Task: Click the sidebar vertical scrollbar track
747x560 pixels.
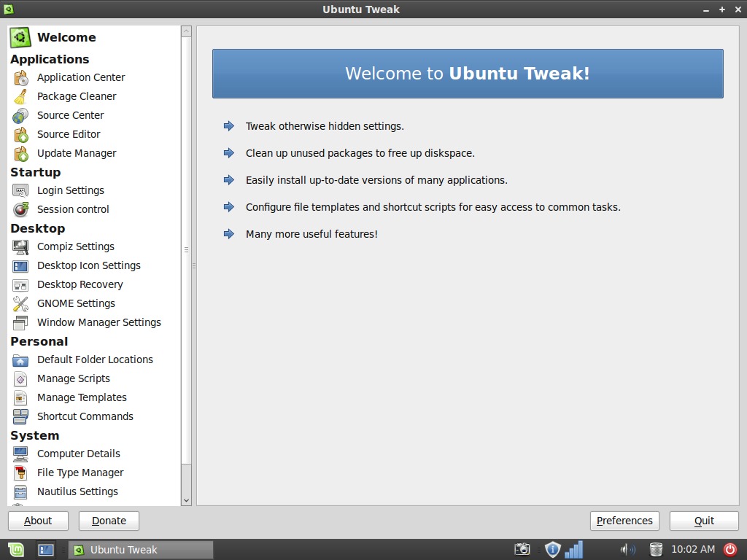Action: 186,478
